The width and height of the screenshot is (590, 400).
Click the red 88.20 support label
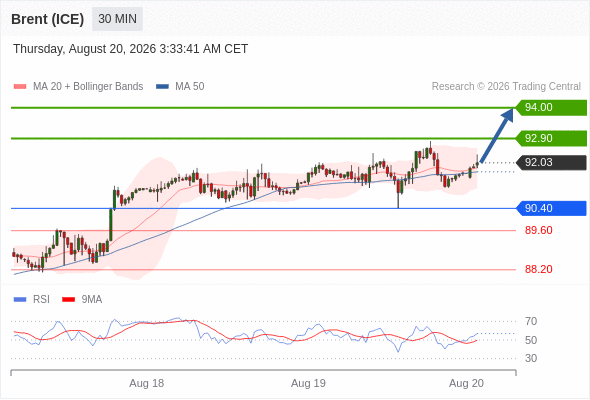(539, 269)
